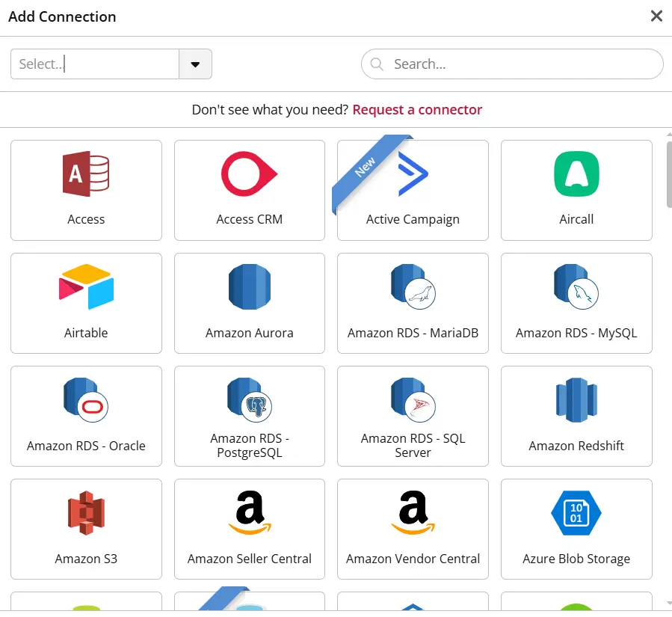Click the 'Active Campaign' label
The height and width of the screenshot is (617, 672).
pos(413,219)
